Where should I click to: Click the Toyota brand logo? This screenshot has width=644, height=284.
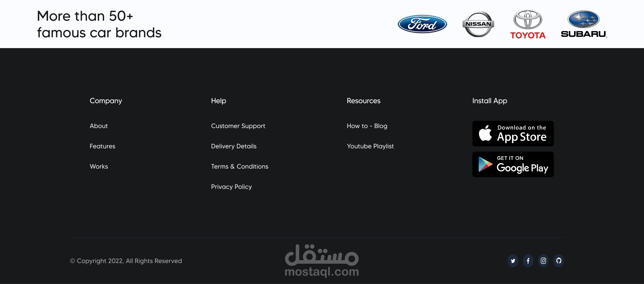(x=528, y=25)
